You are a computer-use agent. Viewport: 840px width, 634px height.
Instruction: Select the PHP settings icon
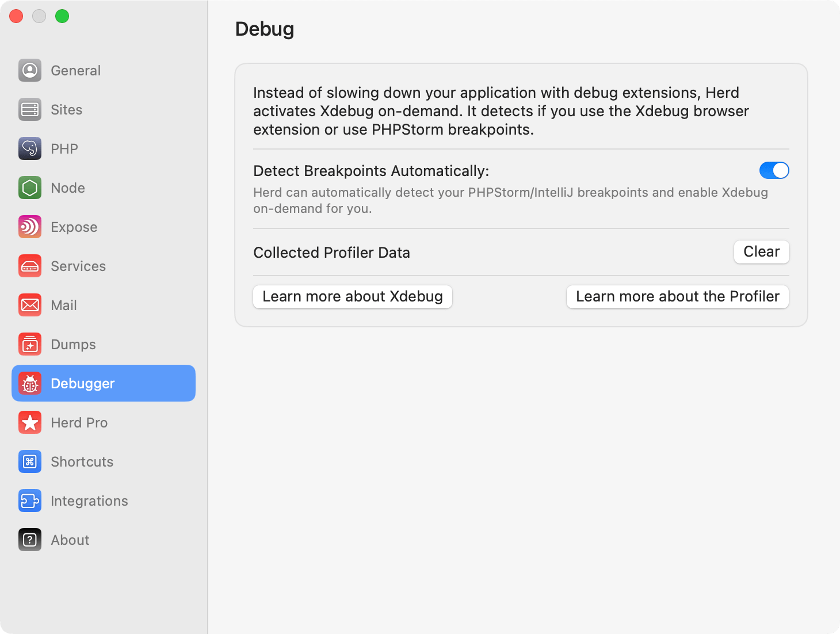[x=29, y=148]
